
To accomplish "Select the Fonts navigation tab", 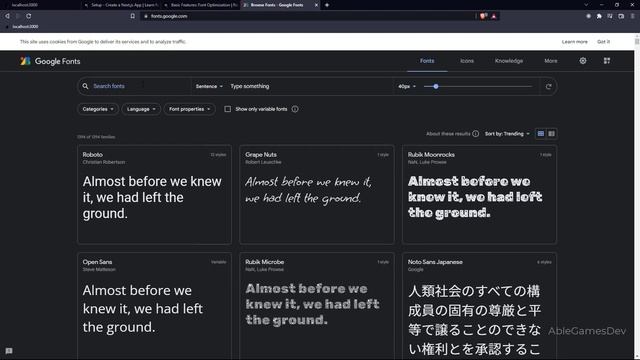I will pos(427,61).
